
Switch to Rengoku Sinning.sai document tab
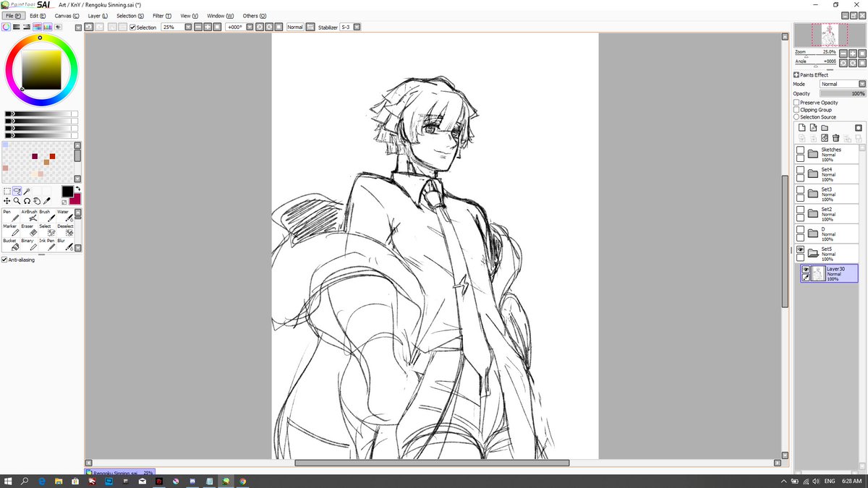click(120, 472)
